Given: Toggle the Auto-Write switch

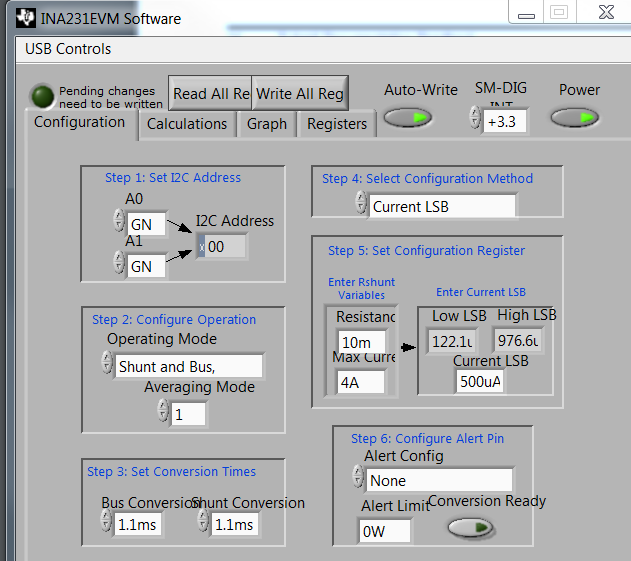Looking at the screenshot, I should pos(408,118).
